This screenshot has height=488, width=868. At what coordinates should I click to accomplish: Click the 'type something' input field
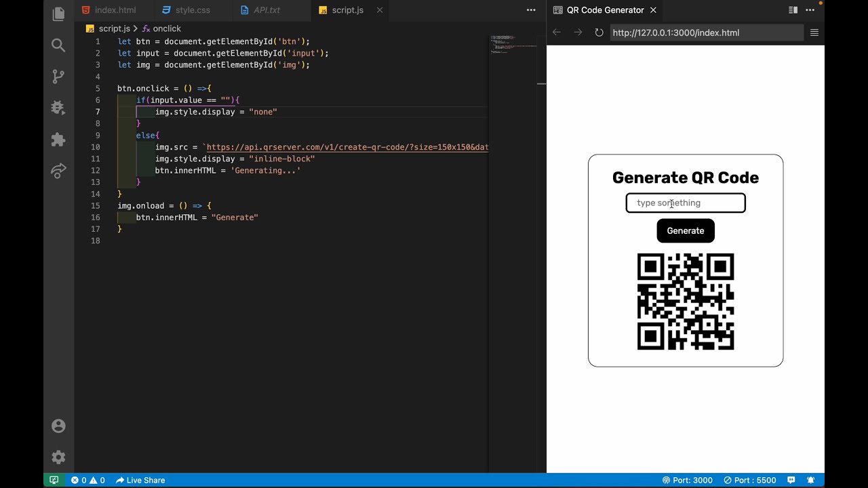pos(686,203)
